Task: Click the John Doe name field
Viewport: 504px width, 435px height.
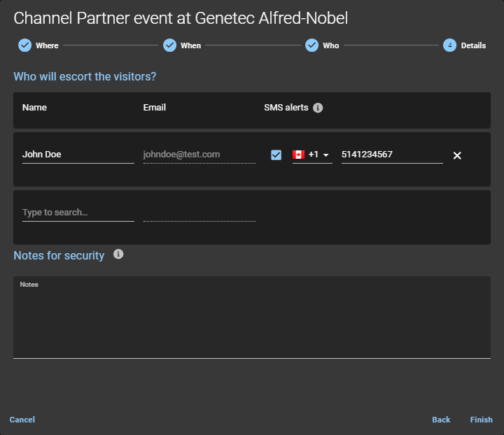Action: point(78,155)
